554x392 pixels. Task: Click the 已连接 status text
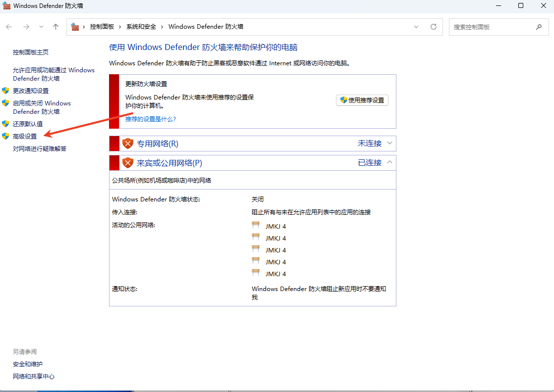coord(370,163)
